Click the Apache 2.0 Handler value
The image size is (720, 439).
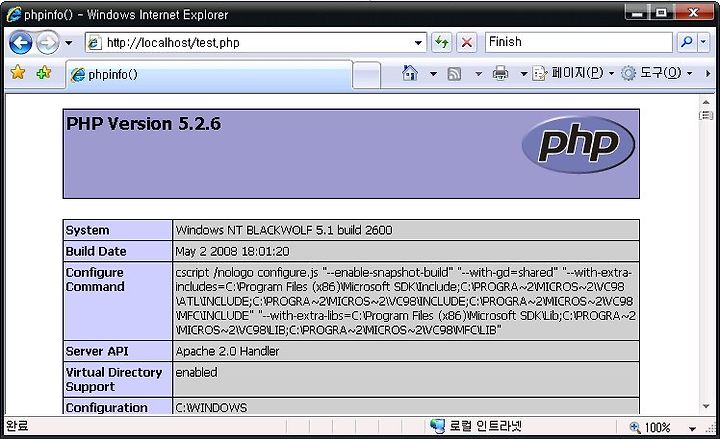[x=227, y=351]
